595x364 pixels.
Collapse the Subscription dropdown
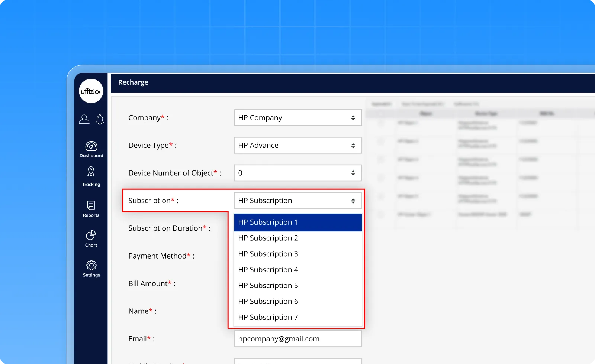[297, 201]
